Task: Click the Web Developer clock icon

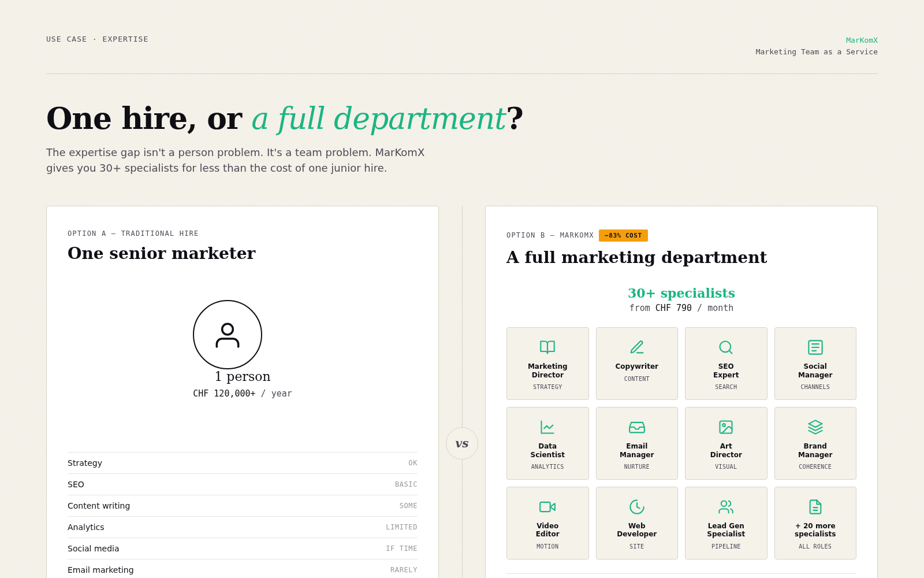Action: (x=636, y=506)
